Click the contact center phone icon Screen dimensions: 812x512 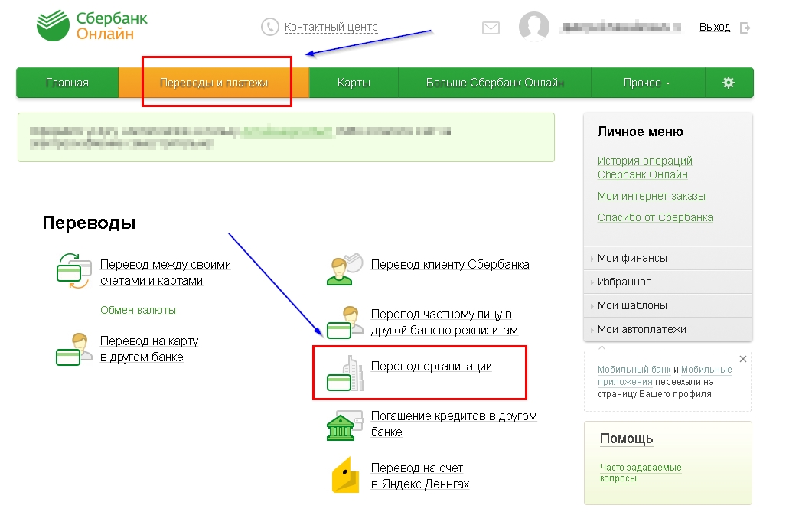pos(270,27)
